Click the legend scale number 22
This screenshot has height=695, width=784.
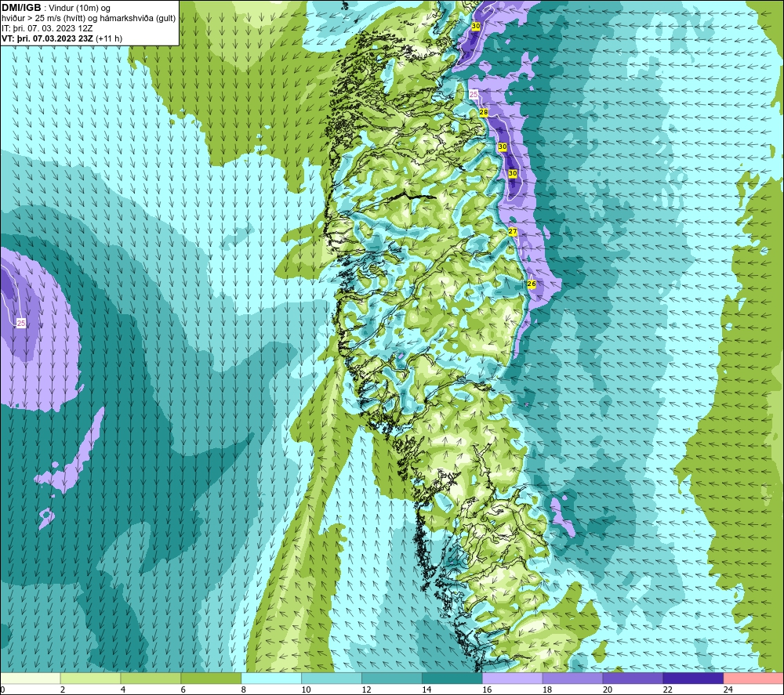[667, 690]
